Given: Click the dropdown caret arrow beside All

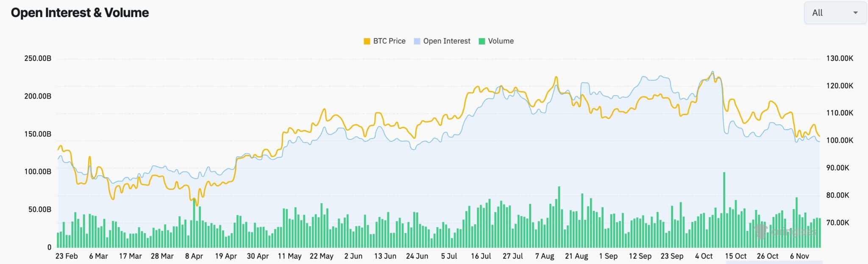Looking at the screenshot, I should 855,13.
